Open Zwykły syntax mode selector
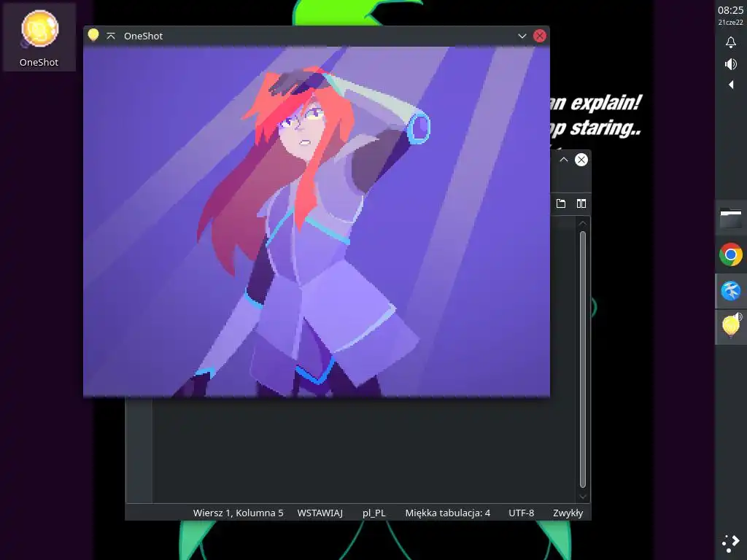This screenshot has width=747, height=560. pos(568,513)
